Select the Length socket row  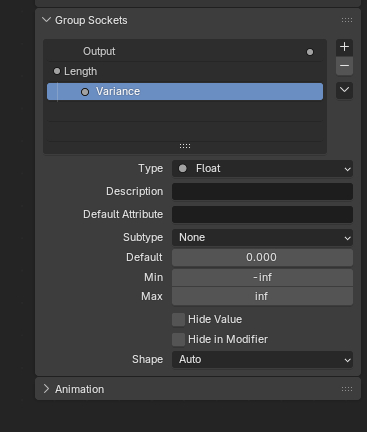tap(185, 71)
